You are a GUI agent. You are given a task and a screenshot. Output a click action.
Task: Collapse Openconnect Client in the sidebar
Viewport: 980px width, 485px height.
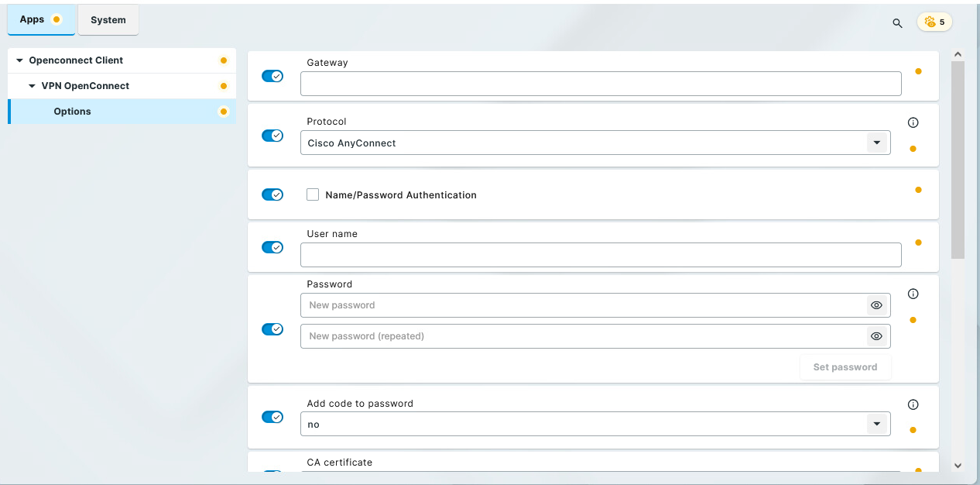tap(19, 60)
